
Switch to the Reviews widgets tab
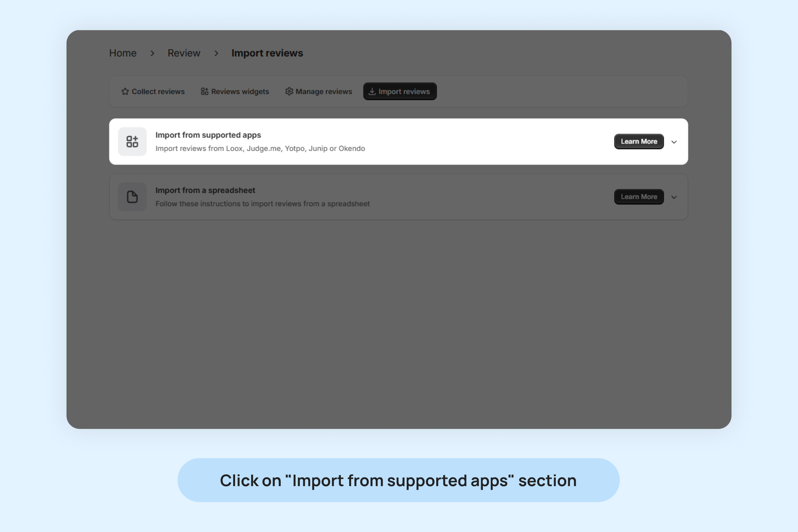(235, 92)
